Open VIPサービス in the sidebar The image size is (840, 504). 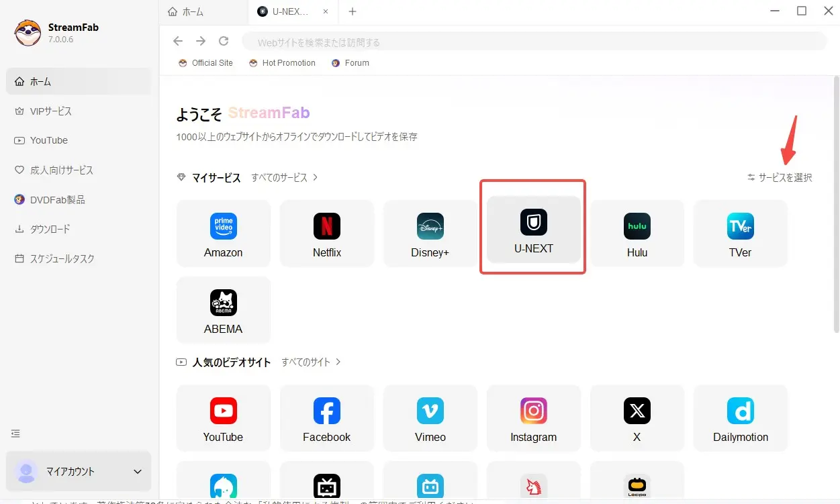pos(79,111)
